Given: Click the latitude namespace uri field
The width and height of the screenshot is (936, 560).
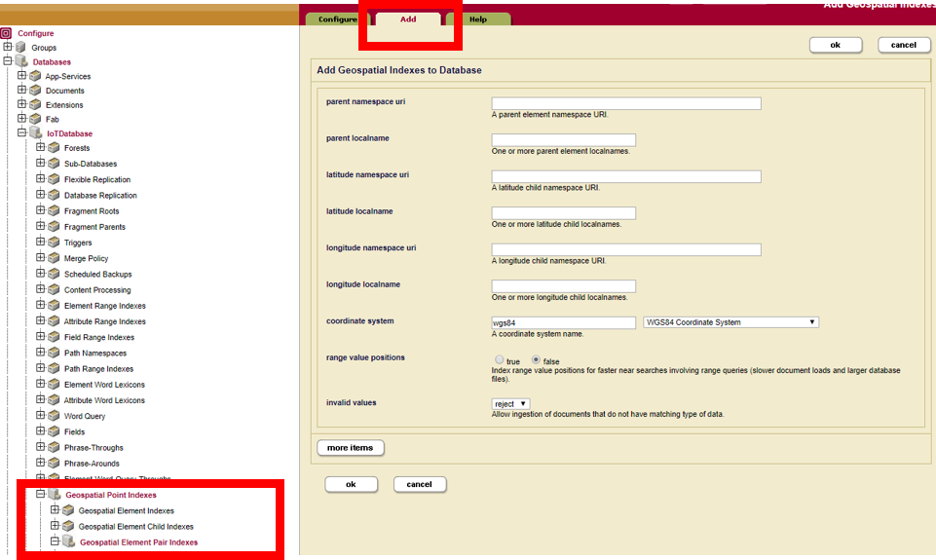Looking at the screenshot, I should pyautogui.click(x=626, y=176).
